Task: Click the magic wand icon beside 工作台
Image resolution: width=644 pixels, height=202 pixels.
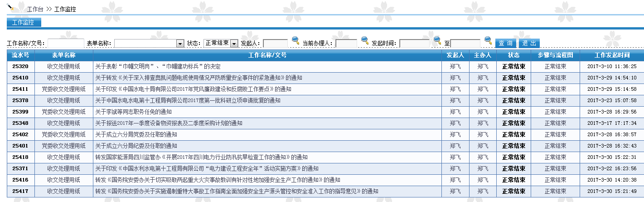Action: [10, 7]
